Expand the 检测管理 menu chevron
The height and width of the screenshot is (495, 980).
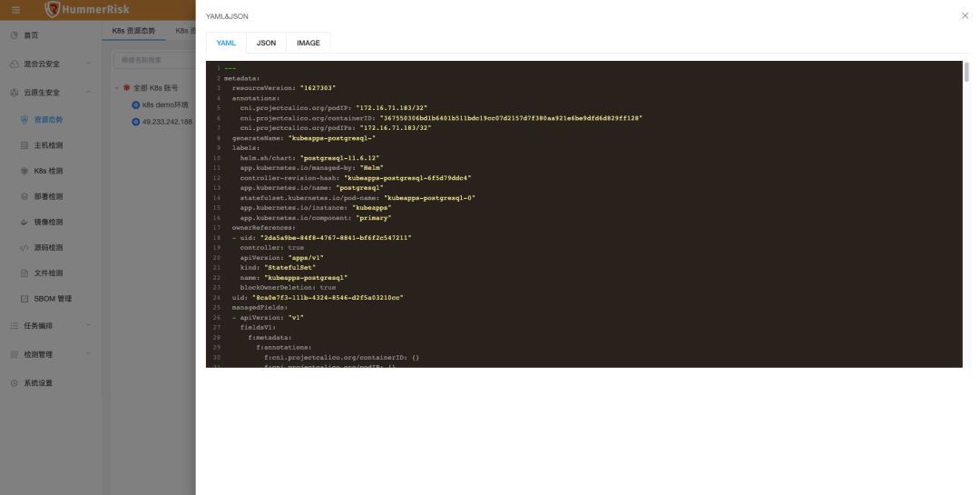click(x=88, y=355)
